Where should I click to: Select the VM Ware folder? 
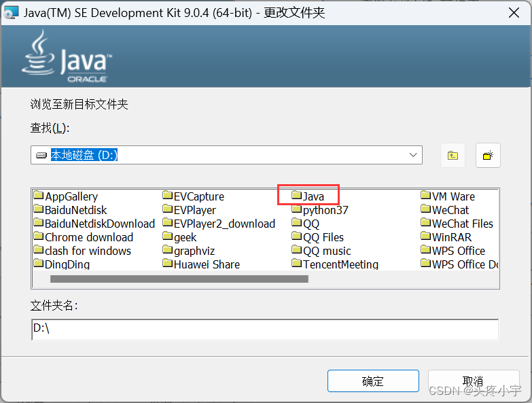(x=448, y=196)
